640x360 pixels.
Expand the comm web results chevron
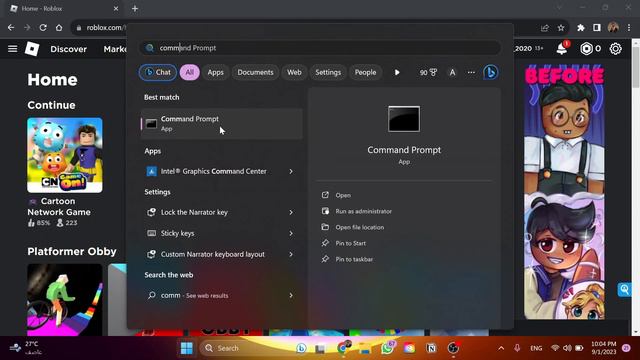(291, 295)
